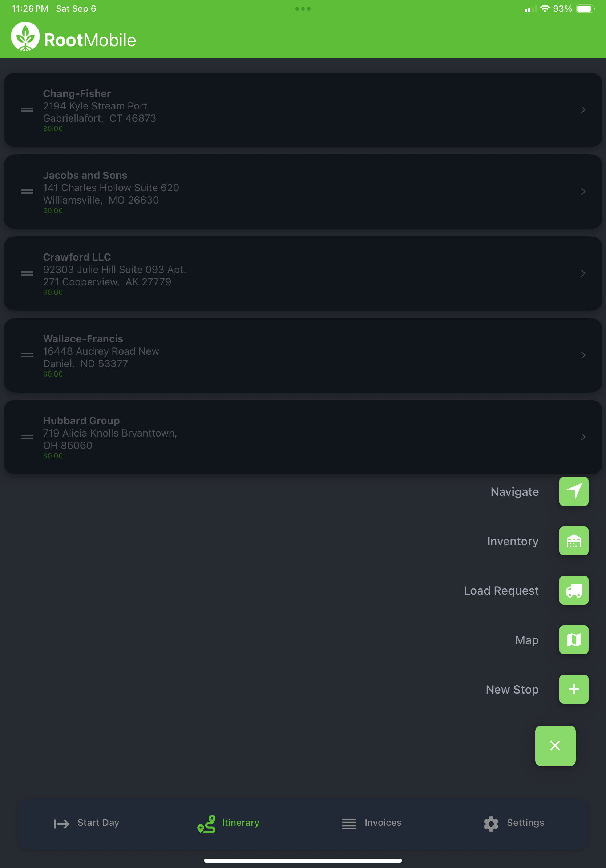Expand the Hubbard Group stop
This screenshot has width=606, height=868.
pos(583,437)
